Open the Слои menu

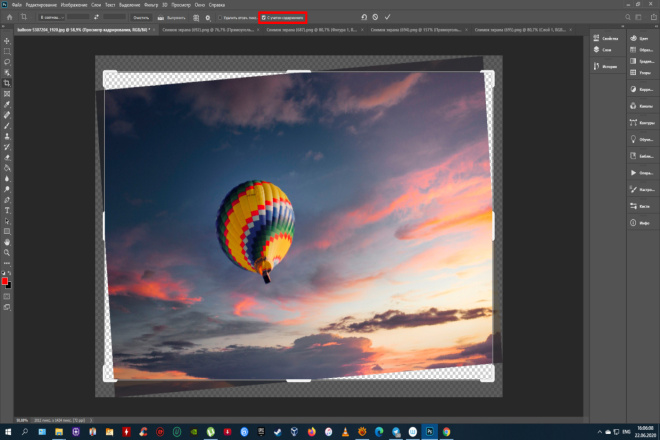click(x=96, y=5)
